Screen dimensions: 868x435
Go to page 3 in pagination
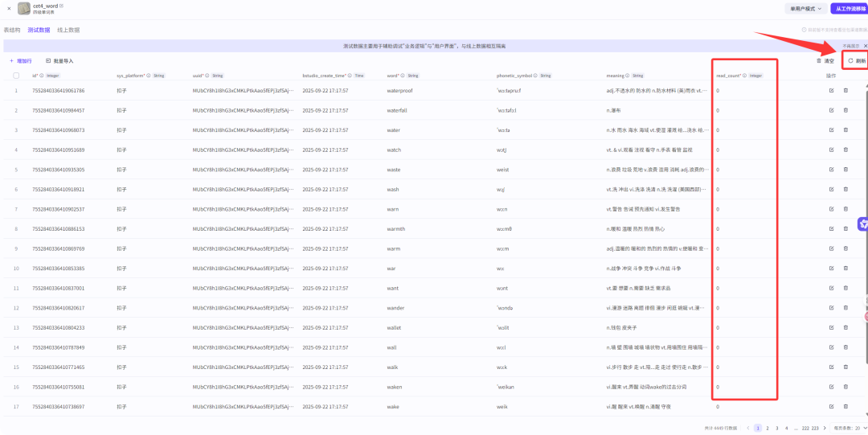pyautogui.click(x=776, y=428)
